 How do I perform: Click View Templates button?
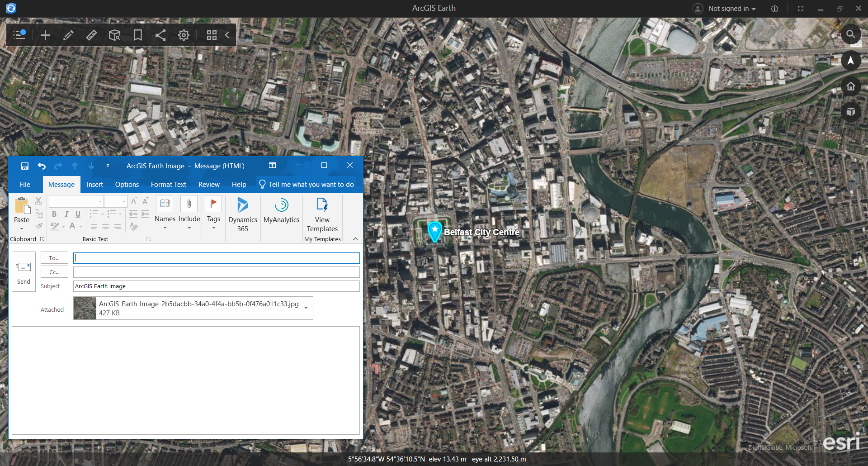[x=322, y=214]
